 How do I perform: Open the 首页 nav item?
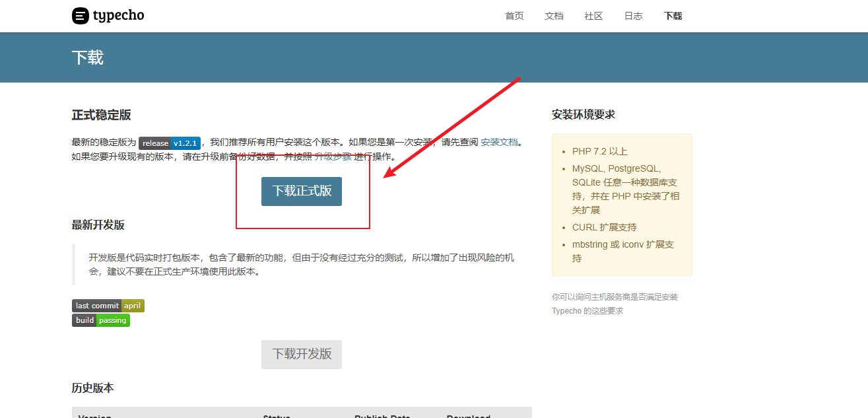tap(514, 16)
